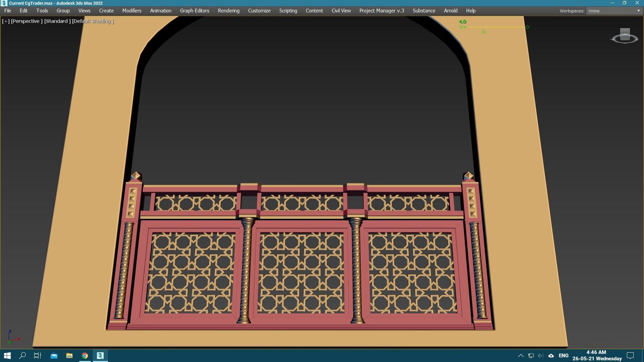Open the Default Shading viewport menu

[x=93, y=21]
